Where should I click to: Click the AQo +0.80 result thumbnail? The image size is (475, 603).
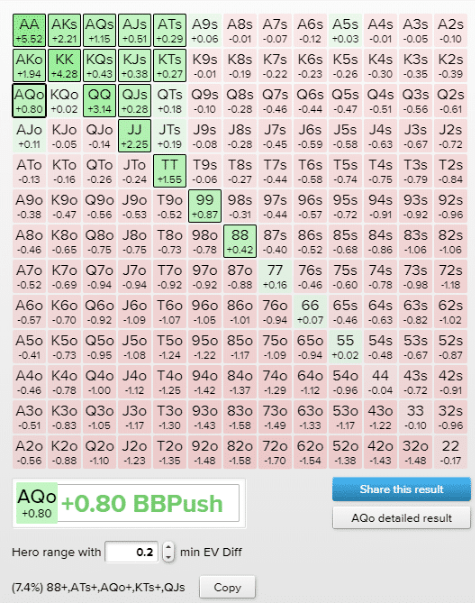point(37,503)
